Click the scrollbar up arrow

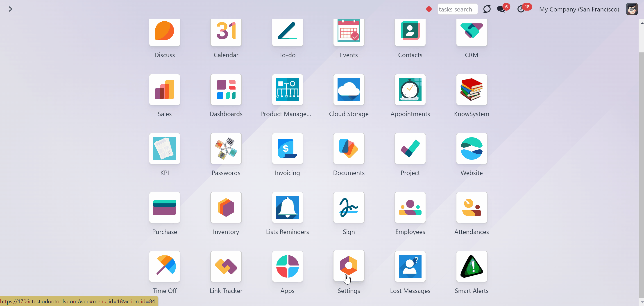(642, 23)
